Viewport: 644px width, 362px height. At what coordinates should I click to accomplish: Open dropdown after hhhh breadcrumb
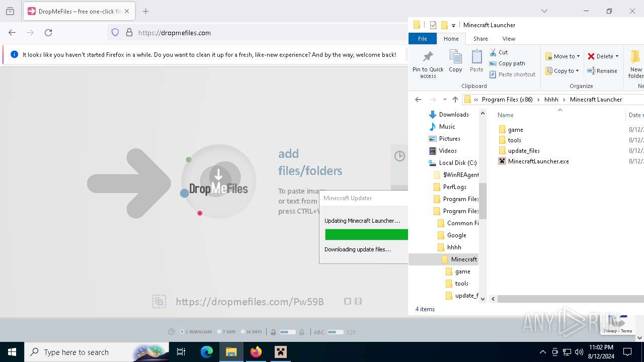point(565,100)
